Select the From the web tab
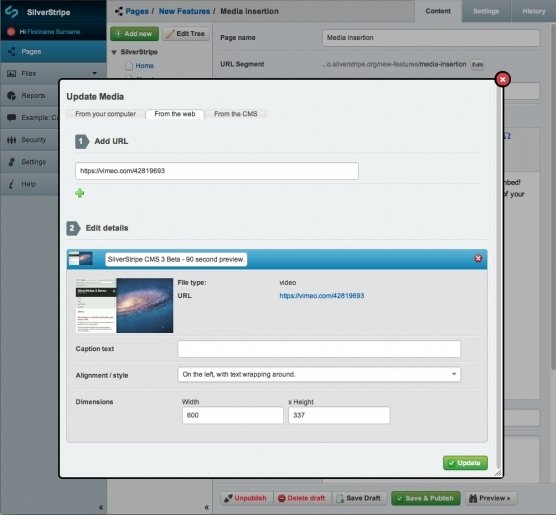The width and height of the screenshot is (556, 515). 175,114
